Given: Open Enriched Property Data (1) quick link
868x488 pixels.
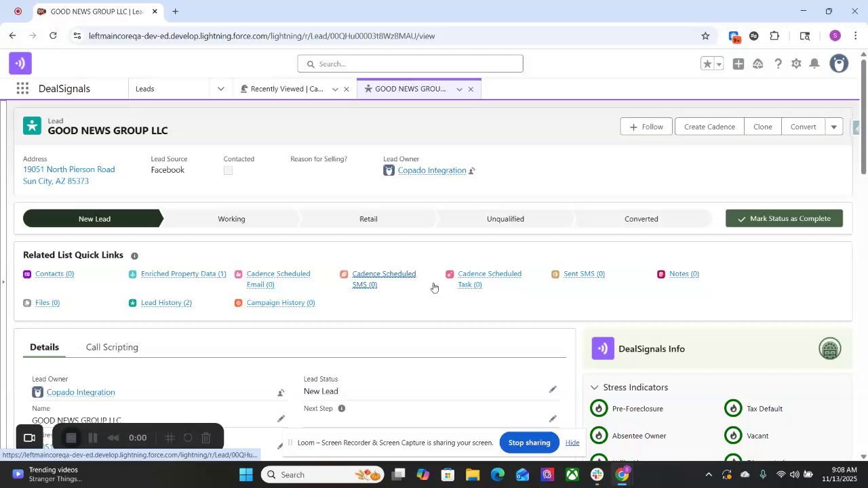Looking at the screenshot, I should coord(183,274).
